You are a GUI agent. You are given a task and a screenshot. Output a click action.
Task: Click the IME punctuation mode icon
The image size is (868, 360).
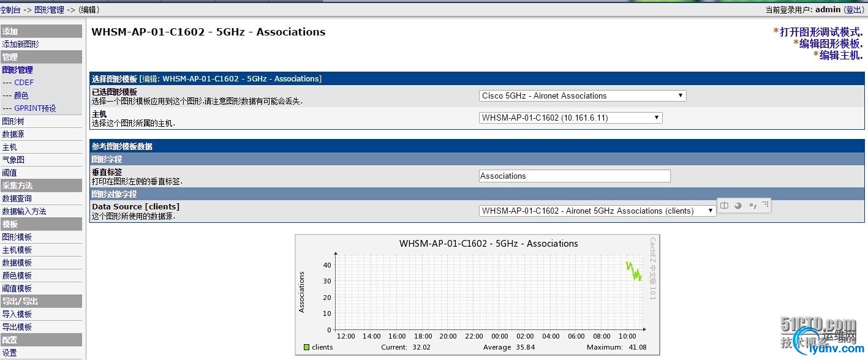753,206
